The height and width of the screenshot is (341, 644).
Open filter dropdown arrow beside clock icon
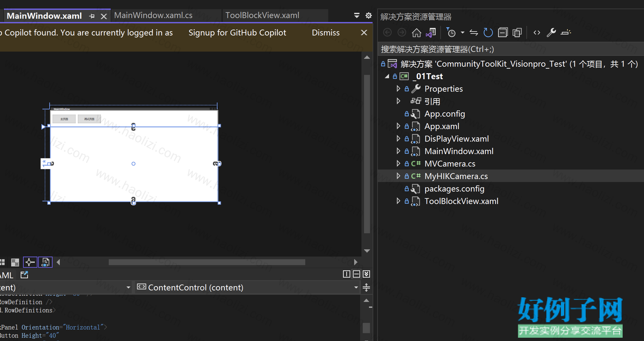pyautogui.click(x=463, y=33)
